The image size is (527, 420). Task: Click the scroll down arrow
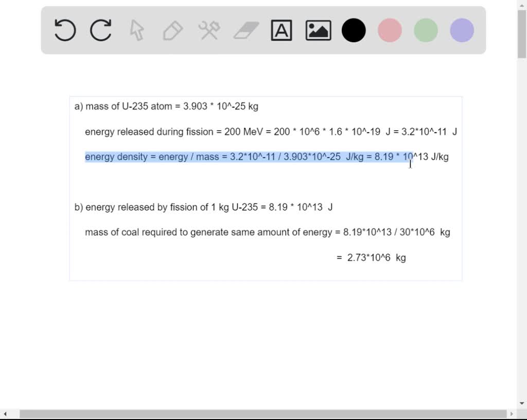522,403
